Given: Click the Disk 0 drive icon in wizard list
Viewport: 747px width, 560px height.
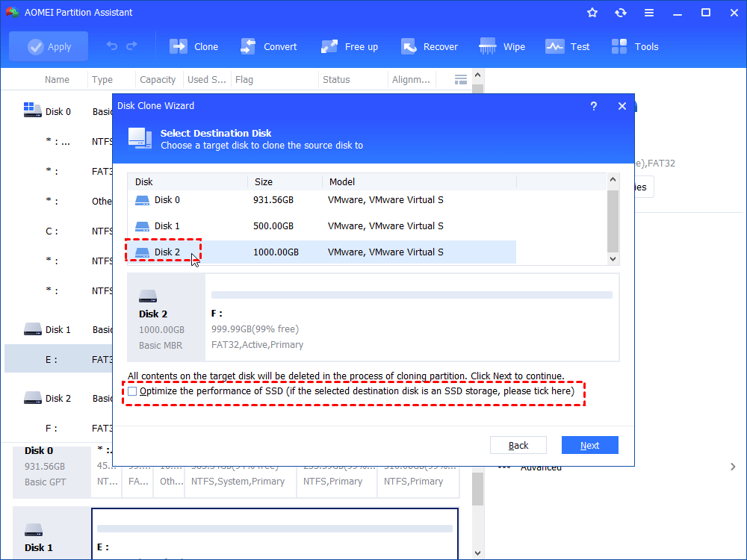Looking at the screenshot, I should pyautogui.click(x=142, y=200).
